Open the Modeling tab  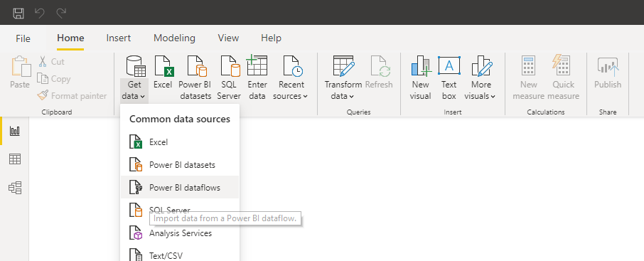(175, 38)
